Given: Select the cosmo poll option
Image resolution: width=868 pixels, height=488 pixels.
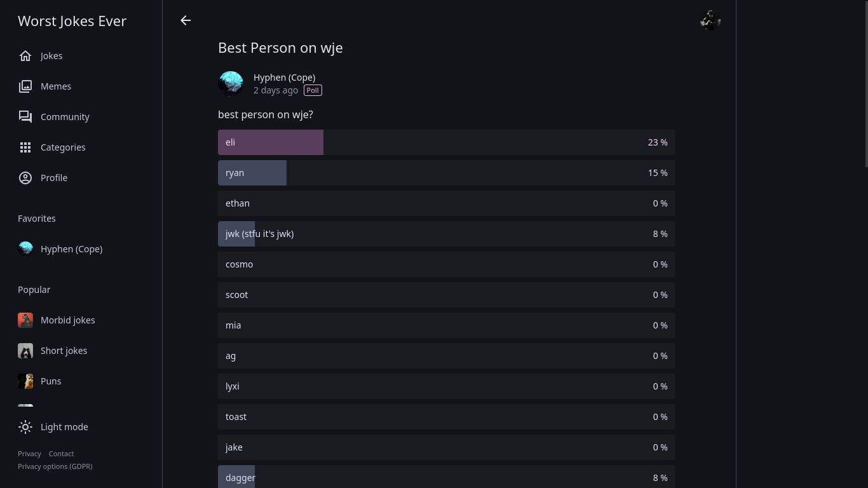Looking at the screenshot, I should (446, 264).
